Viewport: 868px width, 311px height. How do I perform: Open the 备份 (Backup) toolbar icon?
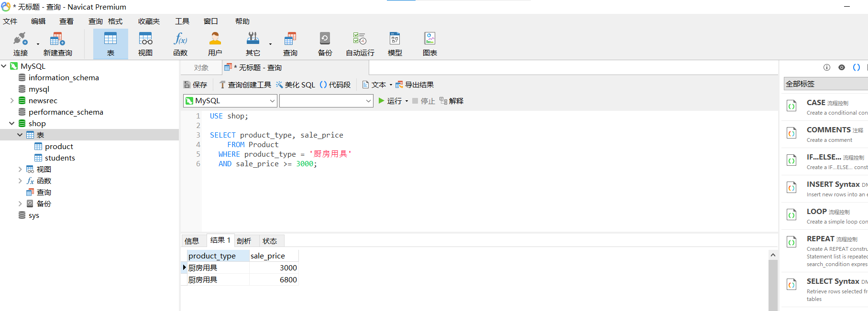(x=325, y=44)
